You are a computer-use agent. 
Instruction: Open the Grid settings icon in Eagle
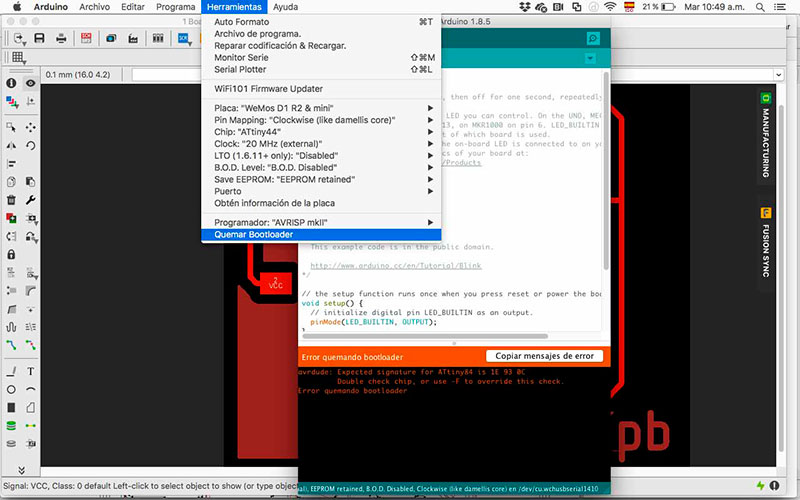[x=18, y=58]
